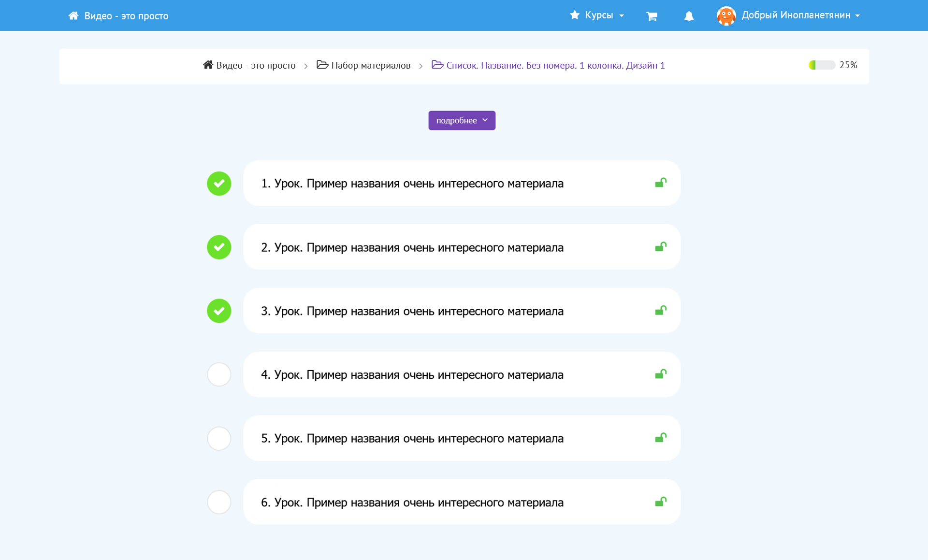This screenshot has height=560, width=928.
Task: Mark lesson 6 as completed
Action: pos(219,502)
